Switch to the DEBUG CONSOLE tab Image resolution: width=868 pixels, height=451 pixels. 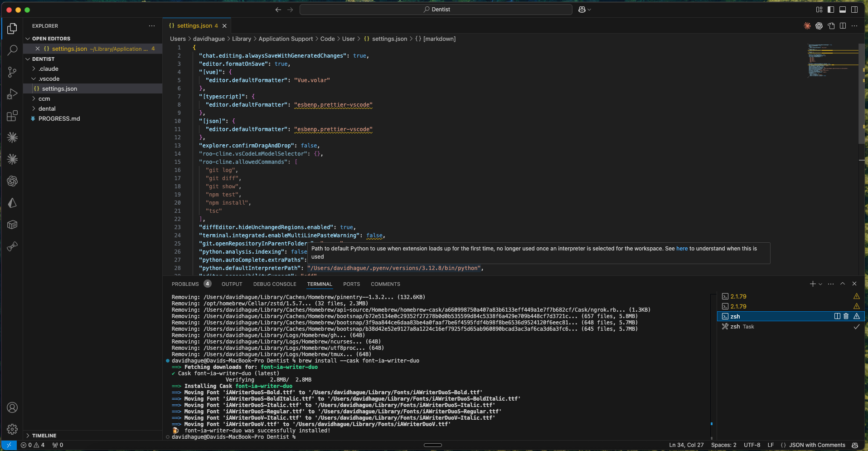point(274,284)
